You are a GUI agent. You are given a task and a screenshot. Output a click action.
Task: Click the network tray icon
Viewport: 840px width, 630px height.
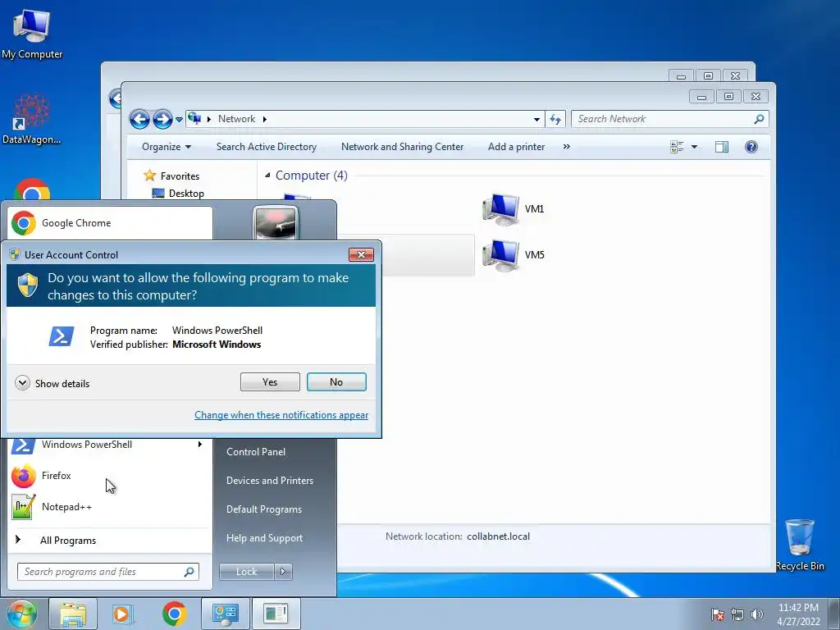point(737,614)
